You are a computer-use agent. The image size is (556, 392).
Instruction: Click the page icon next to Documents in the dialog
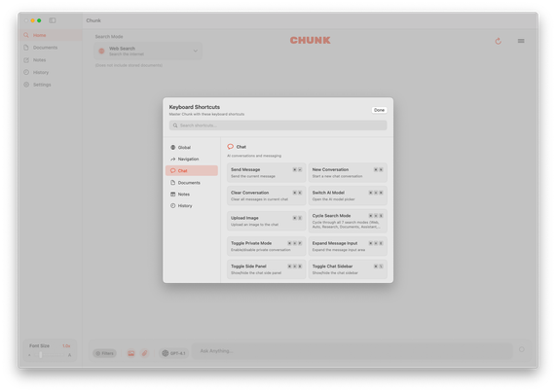(173, 182)
